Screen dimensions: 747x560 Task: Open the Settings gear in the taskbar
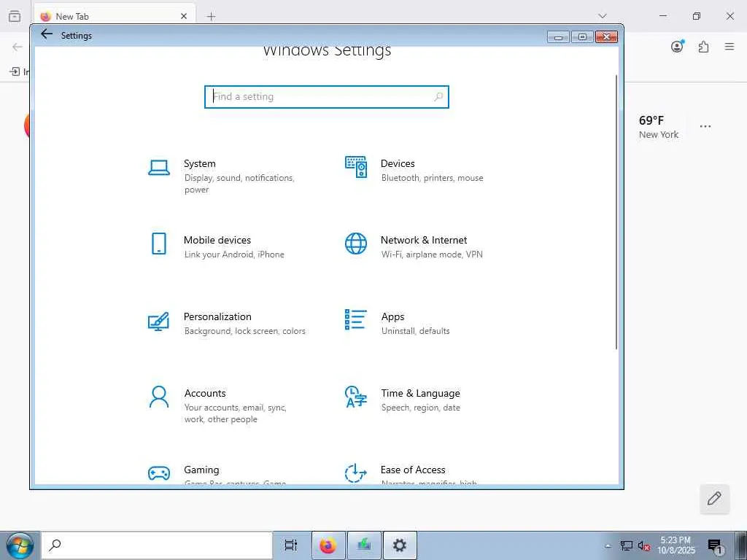click(400, 545)
